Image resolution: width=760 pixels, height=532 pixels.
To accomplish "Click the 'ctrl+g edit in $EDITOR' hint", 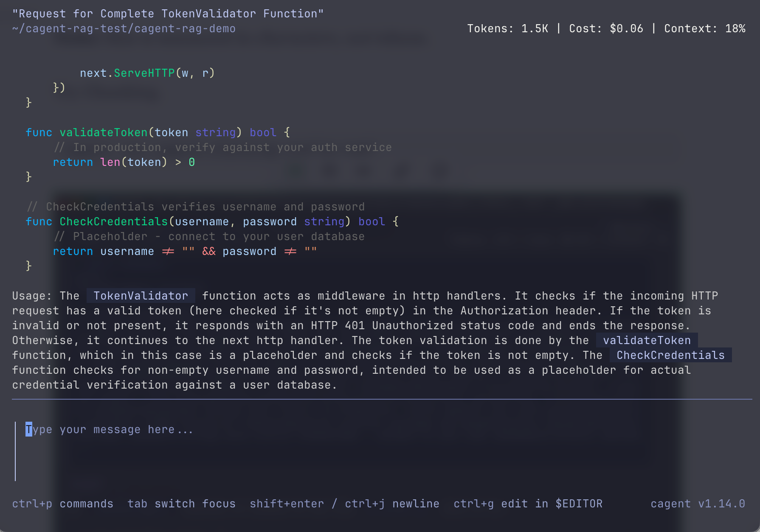I will [x=528, y=504].
